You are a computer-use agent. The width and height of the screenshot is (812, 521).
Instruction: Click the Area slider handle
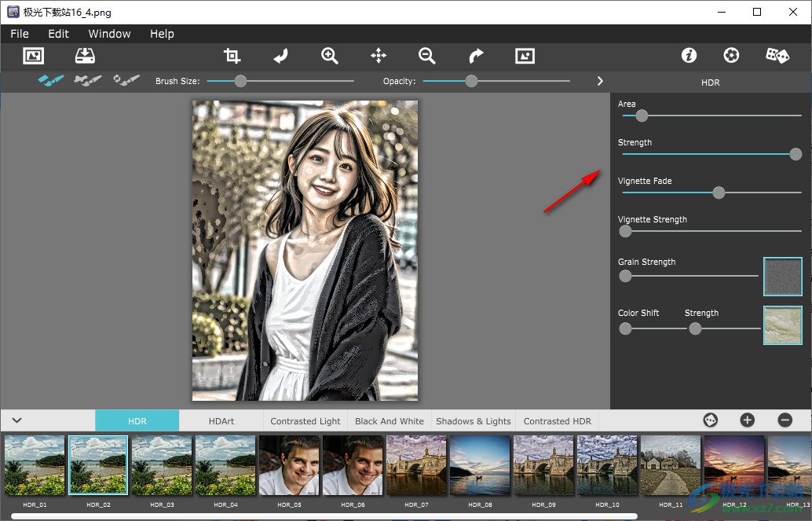tap(642, 116)
